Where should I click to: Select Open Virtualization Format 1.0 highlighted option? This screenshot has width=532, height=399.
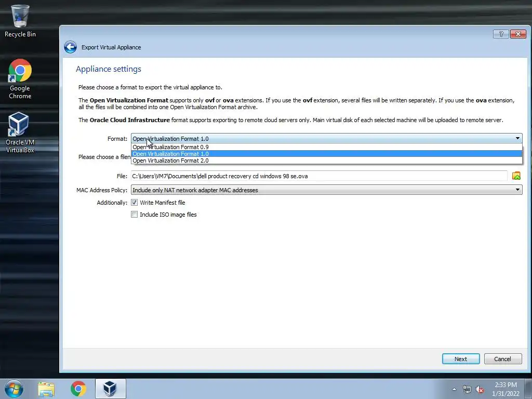click(x=326, y=154)
